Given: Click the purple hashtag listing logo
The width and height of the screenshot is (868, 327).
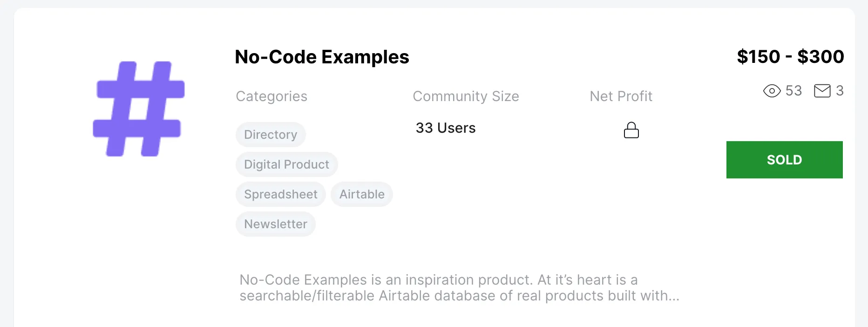Looking at the screenshot, I should (x=139, y=109).
